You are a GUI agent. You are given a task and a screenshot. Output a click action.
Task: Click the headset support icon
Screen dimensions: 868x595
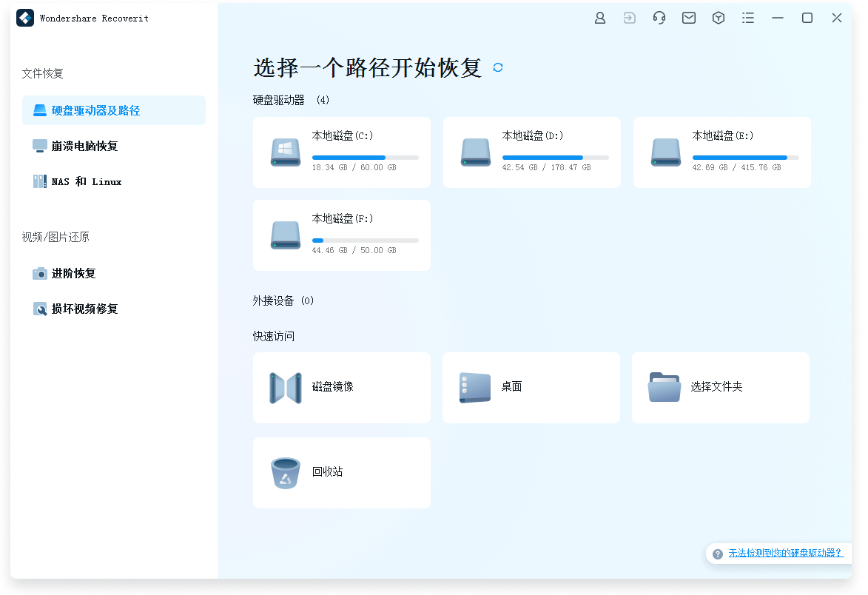click(659, 17)
